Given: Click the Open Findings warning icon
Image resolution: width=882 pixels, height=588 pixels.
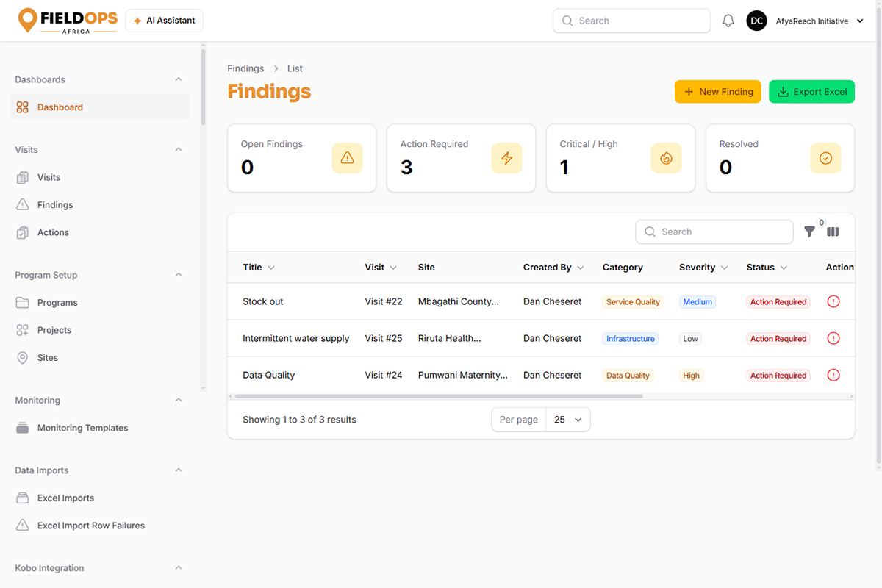Looking at the screenshot, I should tap(348, 158).
